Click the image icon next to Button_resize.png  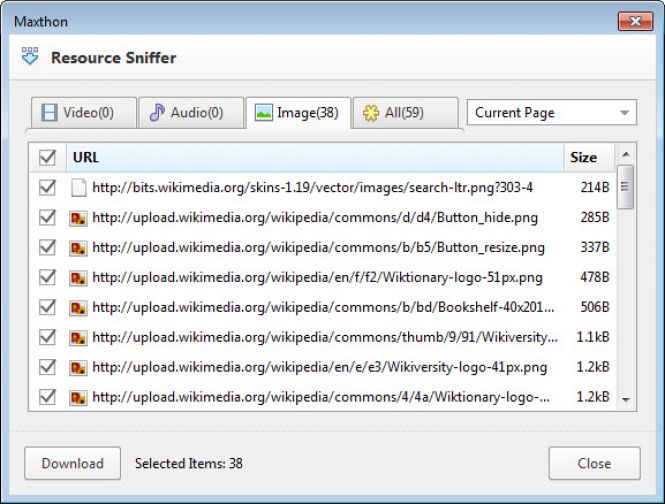tap(78, 248)
